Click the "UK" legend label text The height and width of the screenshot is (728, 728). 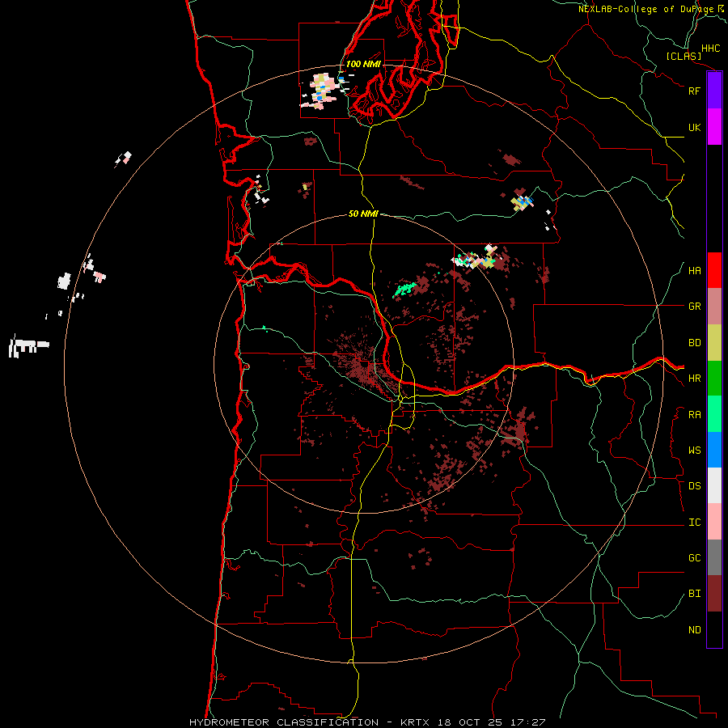(694, 127)
